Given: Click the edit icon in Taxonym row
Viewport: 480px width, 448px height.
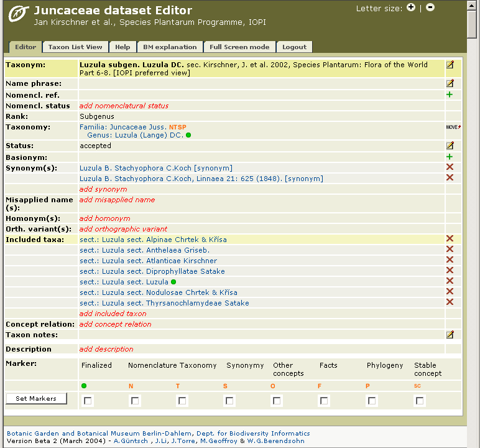Looking at the screenshot, I should coord(450,65).
